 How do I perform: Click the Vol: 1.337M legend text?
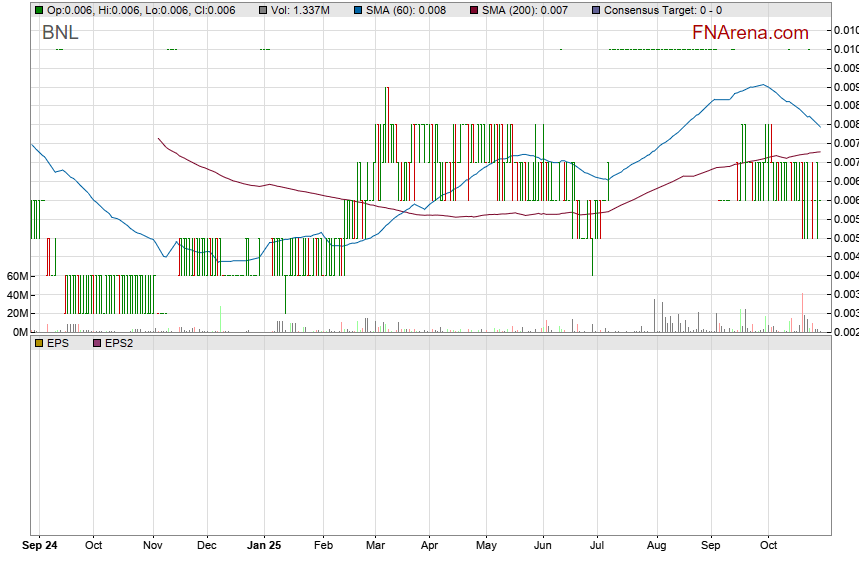pyautogui.click(x=301, y=10)
